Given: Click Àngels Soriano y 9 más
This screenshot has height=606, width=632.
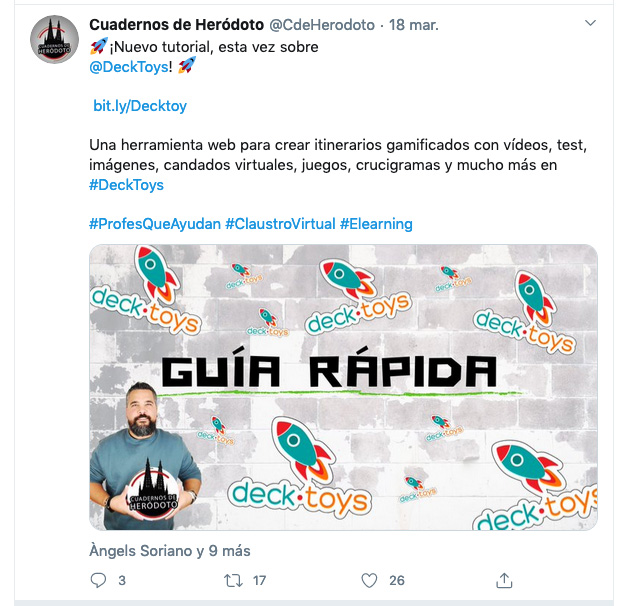Looking at the screenshot, I should point(170,551).
